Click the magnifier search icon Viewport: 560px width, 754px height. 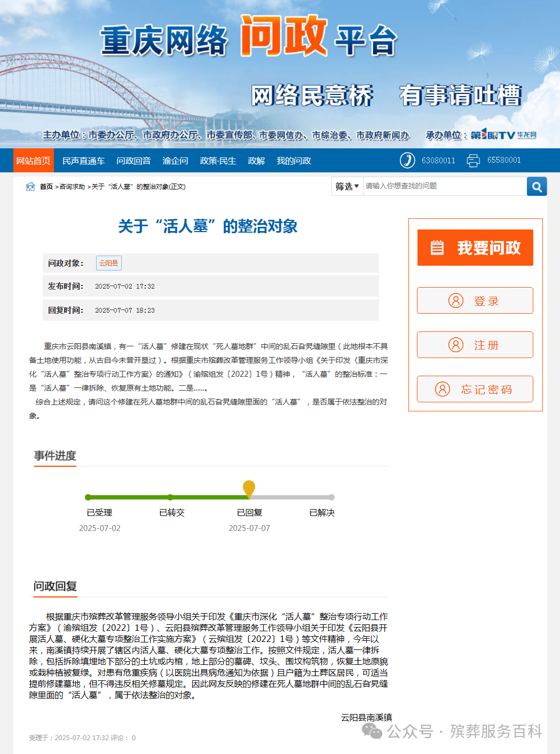pyautogui.click(x=537, y=186)
